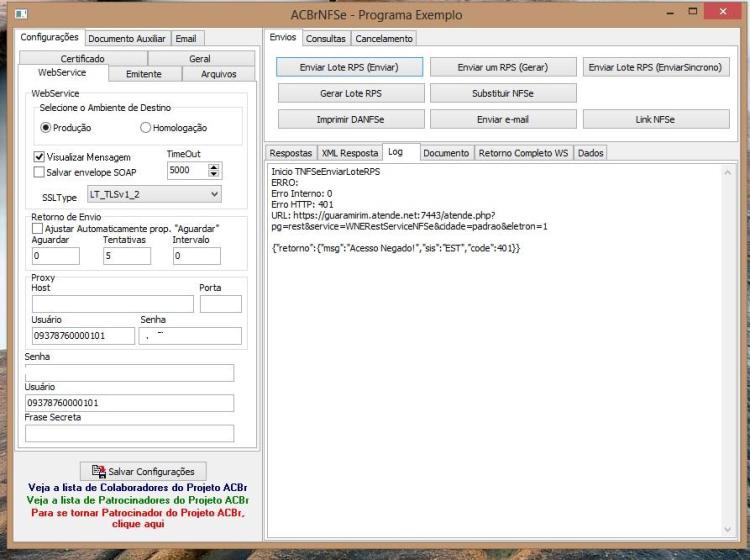
Task: Decrease TimeOut with the down arrow
Action: 214,174
